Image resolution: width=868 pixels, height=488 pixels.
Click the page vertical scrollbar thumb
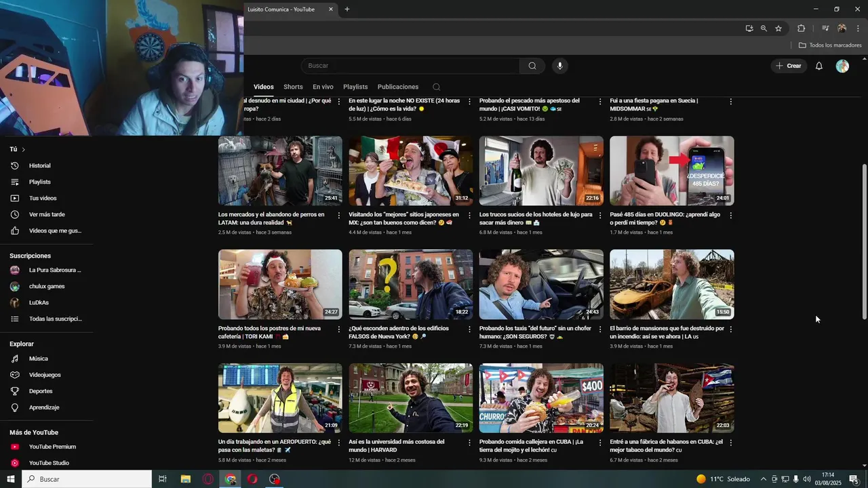(864, 241)
